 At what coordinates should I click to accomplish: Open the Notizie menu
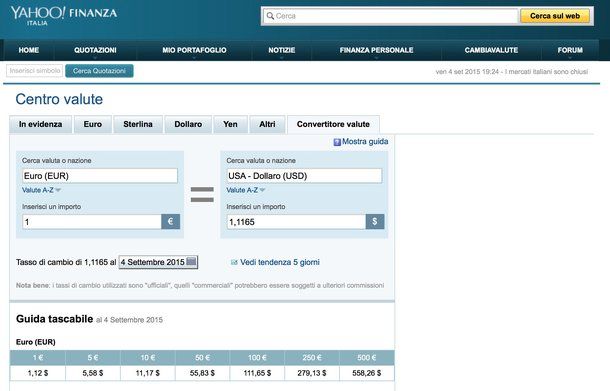[282, 50]
